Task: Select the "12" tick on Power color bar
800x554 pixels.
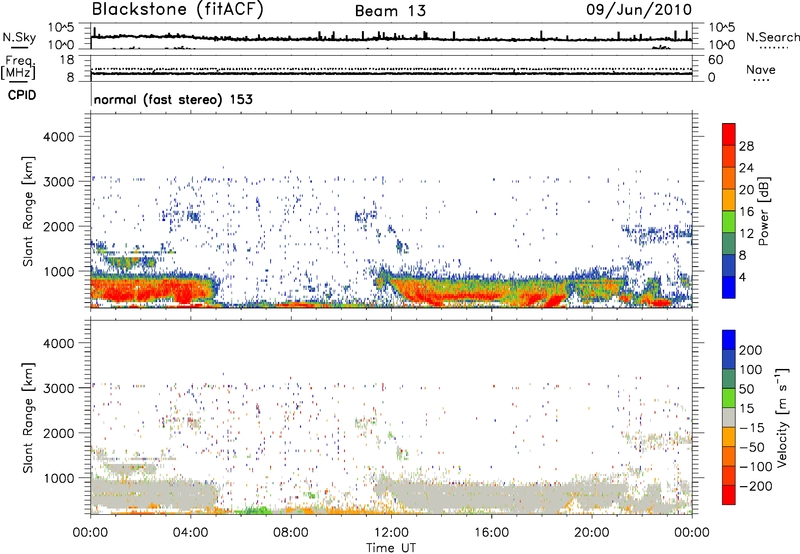Action: [x=746, y=234]
